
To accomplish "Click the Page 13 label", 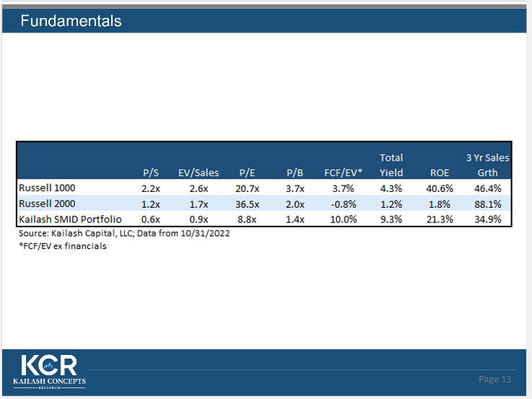I will (x=495, y=380).
